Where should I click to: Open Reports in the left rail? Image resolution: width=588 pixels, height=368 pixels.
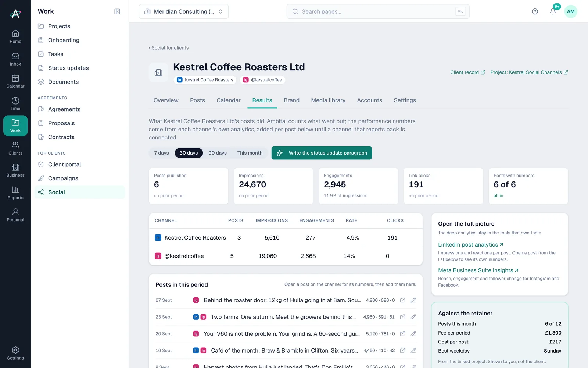15,192
